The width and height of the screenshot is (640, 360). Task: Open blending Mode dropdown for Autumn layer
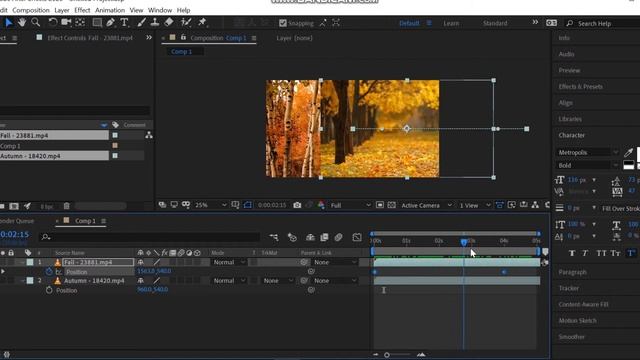pyautogui.click(x=229, y=281)
